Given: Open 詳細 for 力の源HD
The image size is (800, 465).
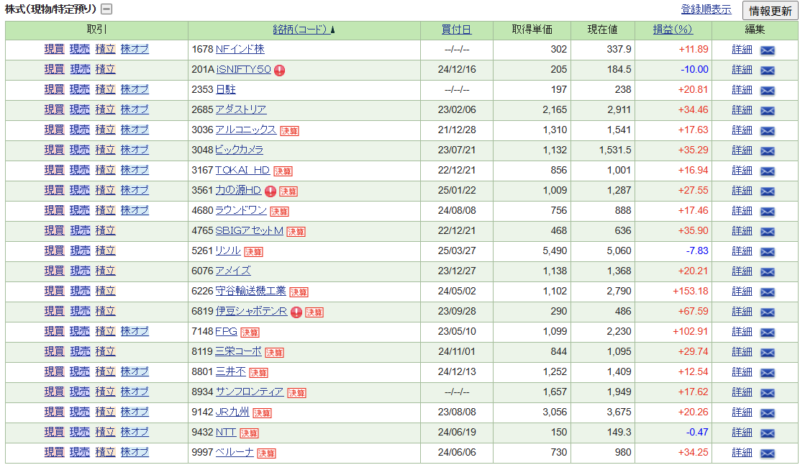Looking at the screenshot, I should 742,190.
